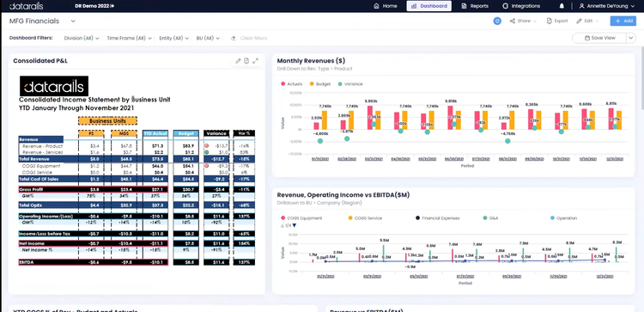Click the blue refresh circle icon

pos(497,21)
